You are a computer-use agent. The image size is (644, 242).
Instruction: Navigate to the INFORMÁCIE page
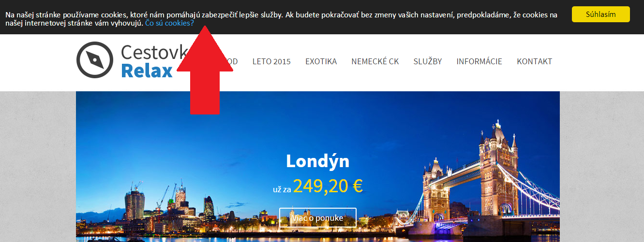(x=479, y=61)
